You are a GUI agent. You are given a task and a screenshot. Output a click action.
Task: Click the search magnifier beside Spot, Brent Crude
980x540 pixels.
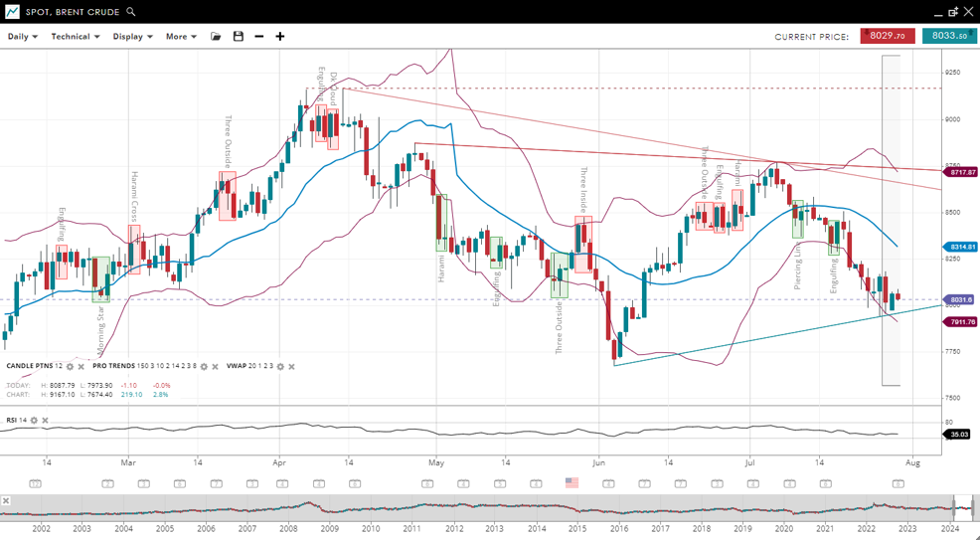pyautogui.click(x=131, y=12)
